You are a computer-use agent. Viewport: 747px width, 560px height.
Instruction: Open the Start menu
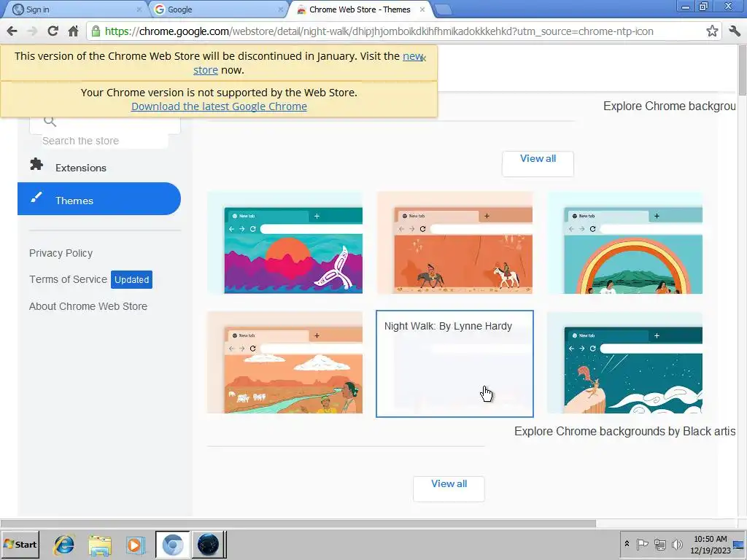(x=20, y=544)
